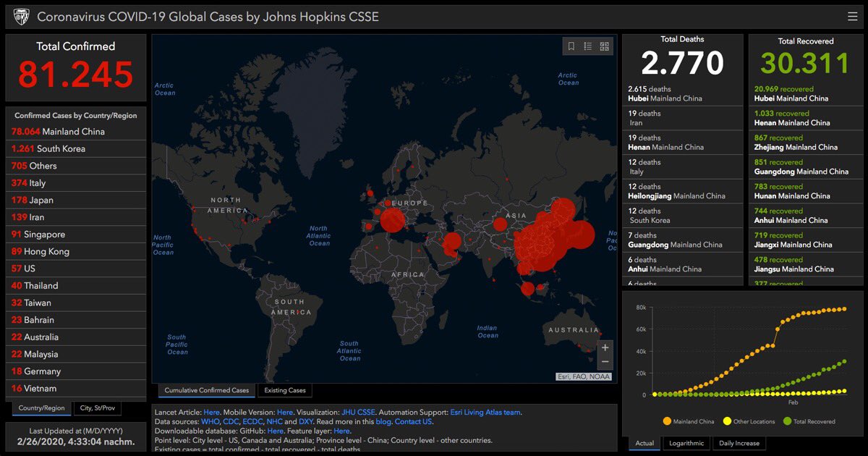
Task: Select 18 Germany in the list
Action: (x=76, y=371)
